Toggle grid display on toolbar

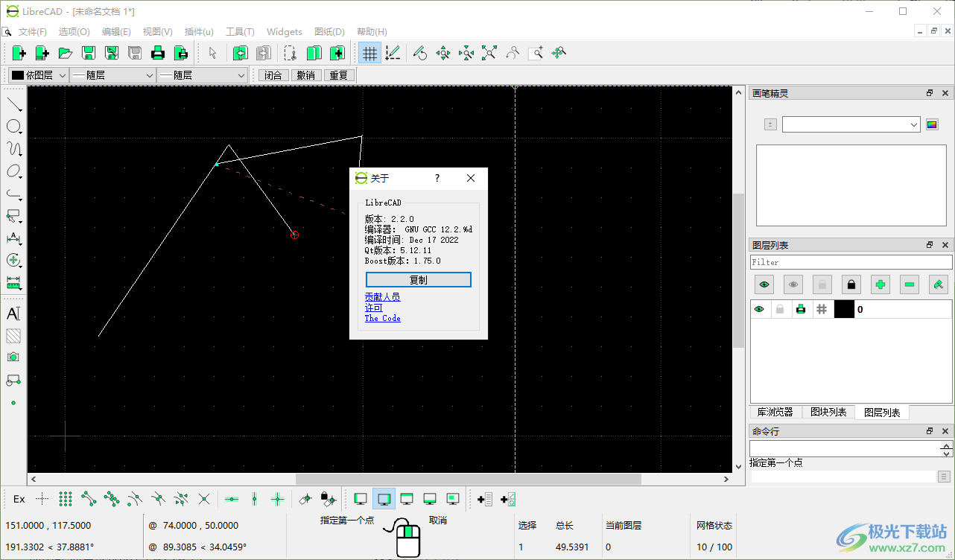(369, 53)
